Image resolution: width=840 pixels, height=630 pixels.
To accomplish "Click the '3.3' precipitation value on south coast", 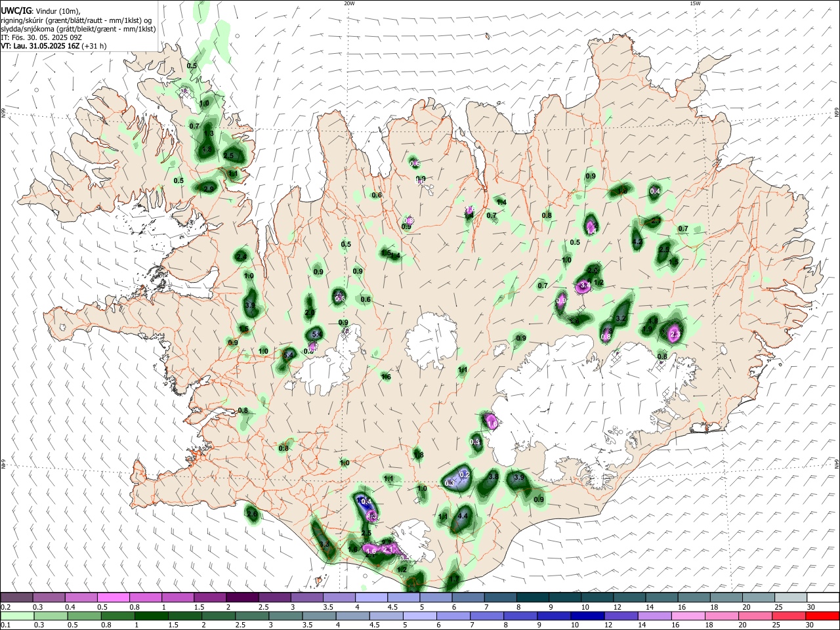I will coord(324,544).
